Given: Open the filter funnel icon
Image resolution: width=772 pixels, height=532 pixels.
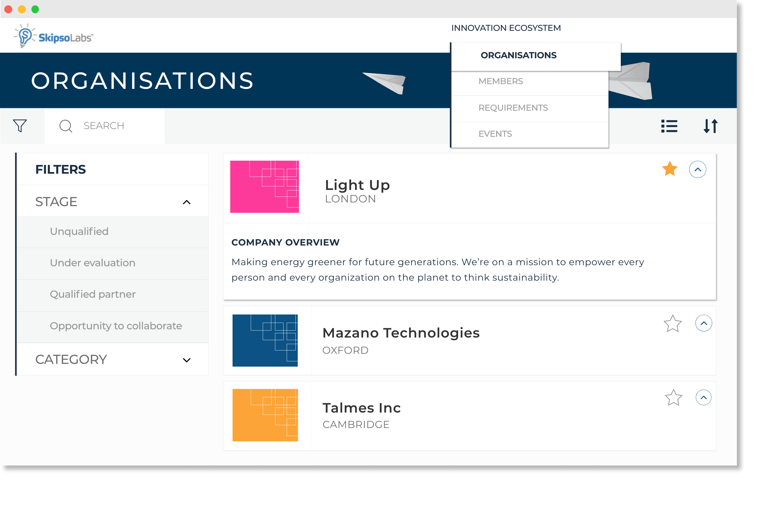Looking at the screenshot, I should [20, 126].
